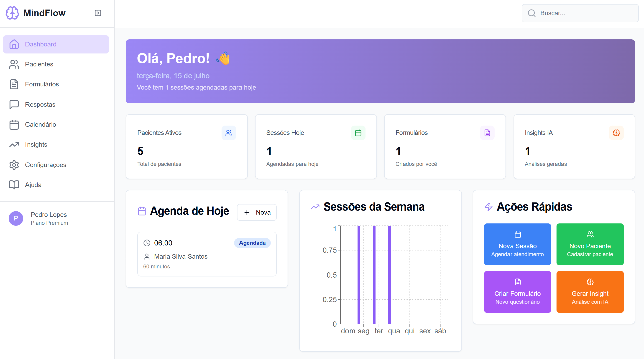Click the '60 minutos' duration text
The height and width of the screenshot is (359, 644).
click(x=156, y=267)
